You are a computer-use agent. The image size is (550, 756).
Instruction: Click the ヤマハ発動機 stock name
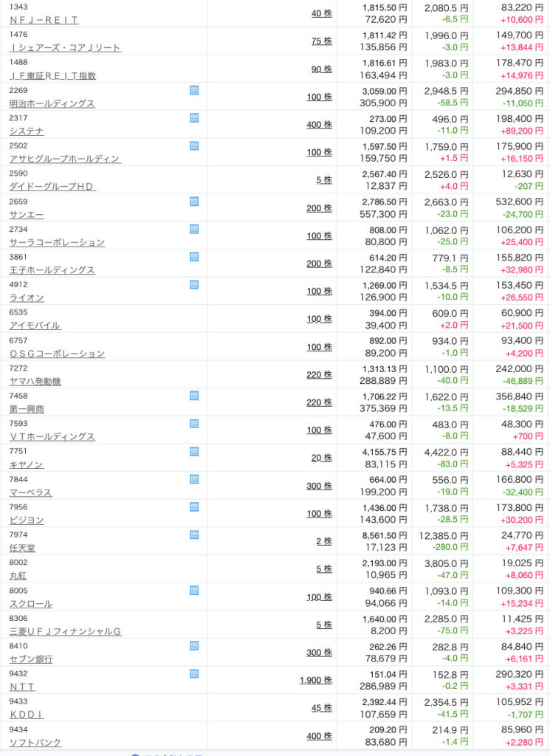point(35,382)
